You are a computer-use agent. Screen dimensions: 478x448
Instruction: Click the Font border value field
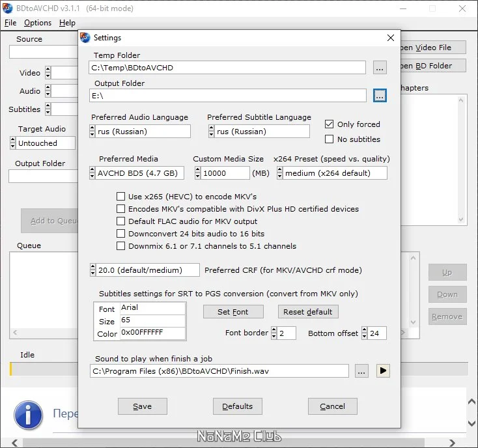pyautogui.click(x=287, y=333)
